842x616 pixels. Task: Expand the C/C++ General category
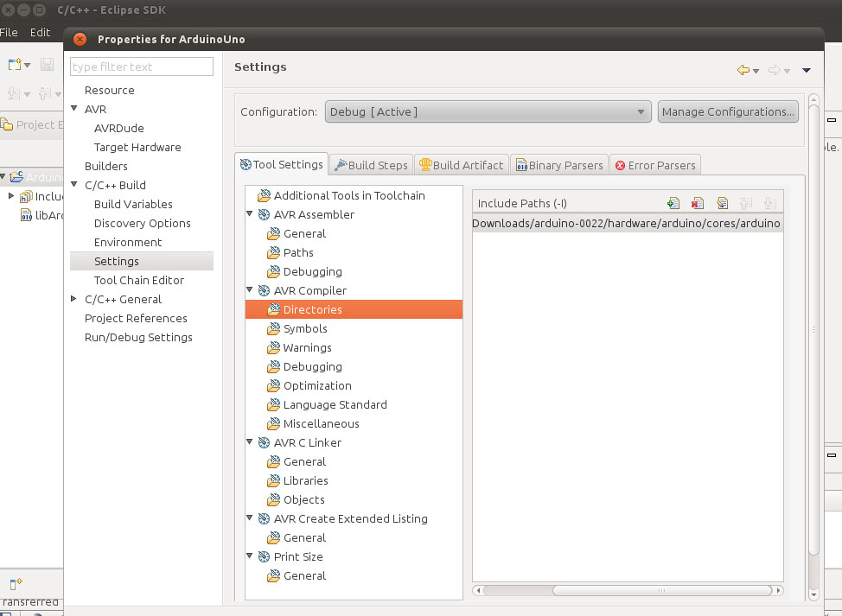[74, 300]
